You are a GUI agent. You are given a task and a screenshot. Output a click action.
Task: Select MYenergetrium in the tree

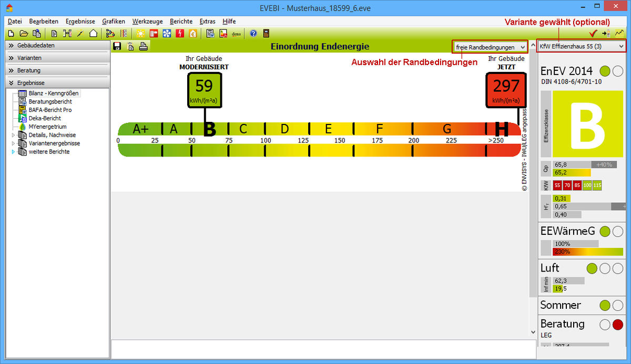tap(47, 127)
